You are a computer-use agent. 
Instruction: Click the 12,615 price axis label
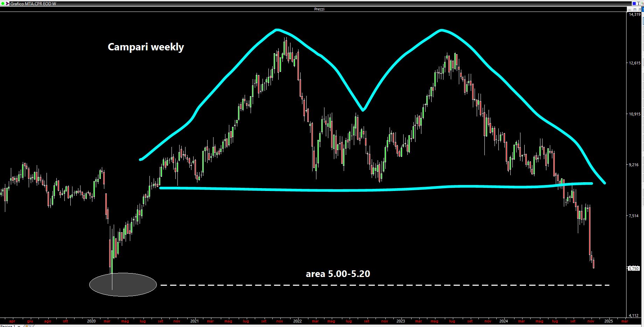(635, 63)
